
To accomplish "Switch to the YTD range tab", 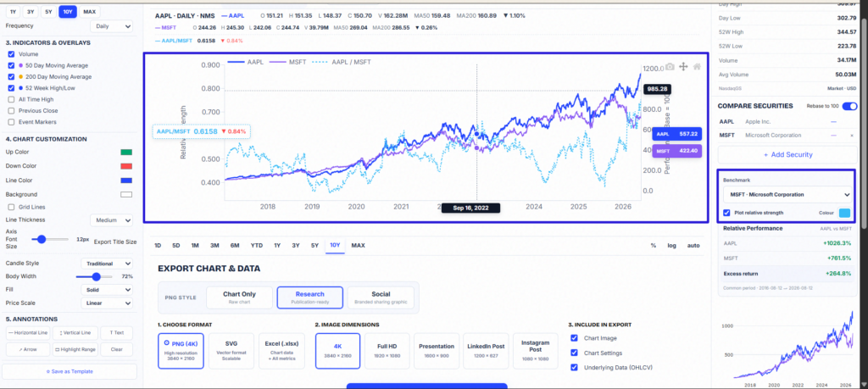I will coord(256,245).
